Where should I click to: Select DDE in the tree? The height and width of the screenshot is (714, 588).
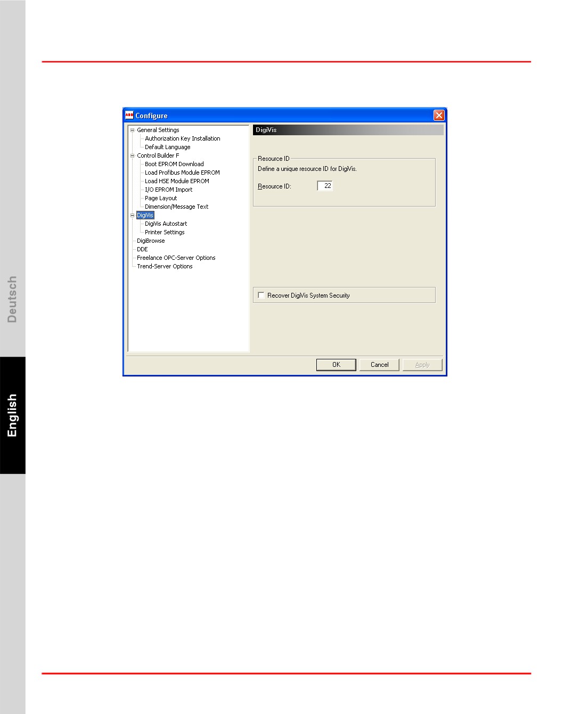(142, 249)
